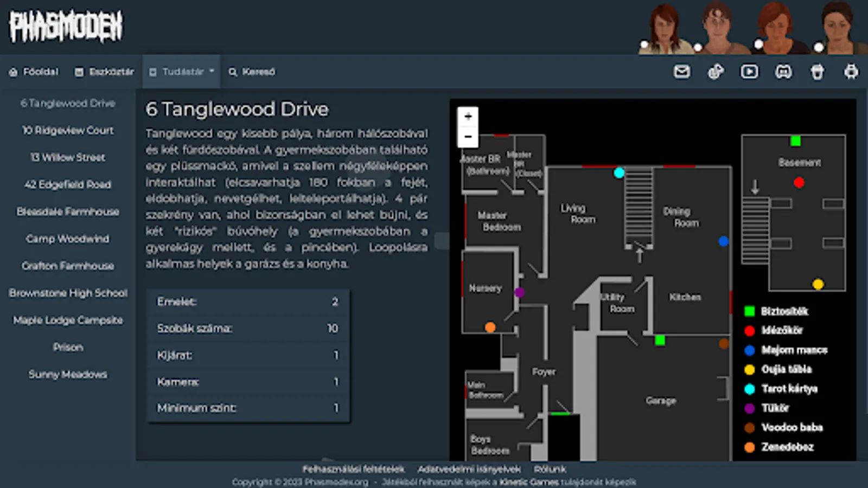The image size is (868, 488).
Task: Click the Kamera row in stats table
Action: pyautogui.click(x=248, y=381)
